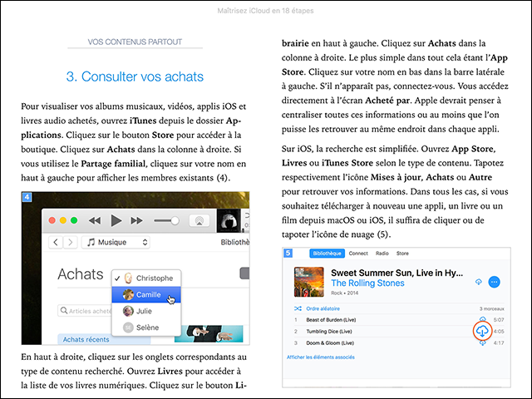Click the 5:07 duration of Beast of Burden

499,319
